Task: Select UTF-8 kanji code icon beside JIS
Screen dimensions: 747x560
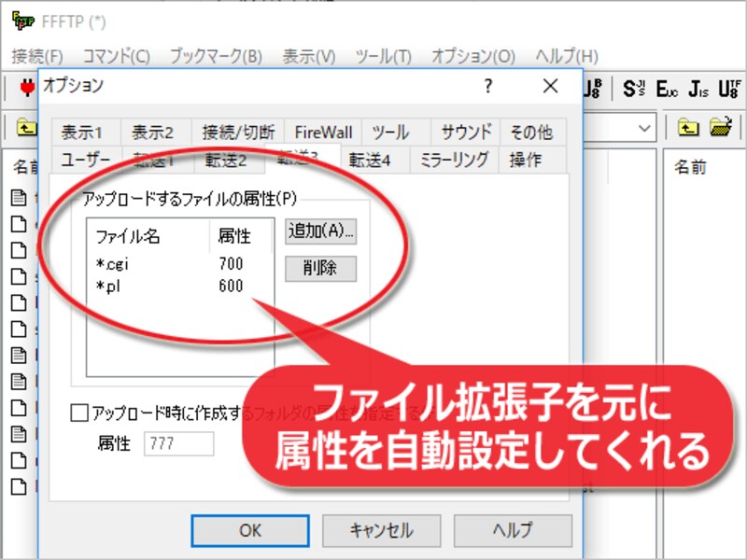Action: [729, 89]
